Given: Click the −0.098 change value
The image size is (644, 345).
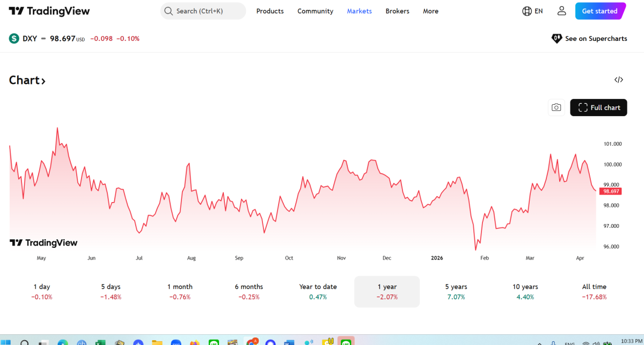Looking at the screenshot, I should coord(101,39).
